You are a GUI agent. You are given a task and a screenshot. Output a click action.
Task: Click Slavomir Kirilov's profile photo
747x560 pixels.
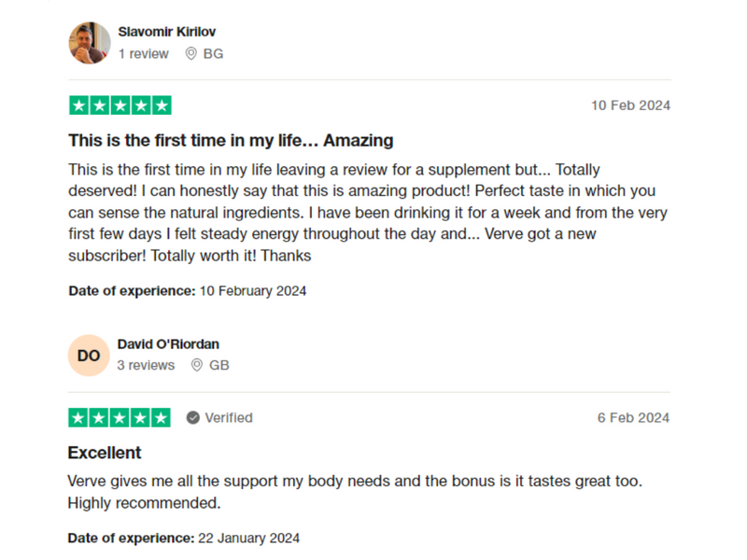[x=90, y=43]
